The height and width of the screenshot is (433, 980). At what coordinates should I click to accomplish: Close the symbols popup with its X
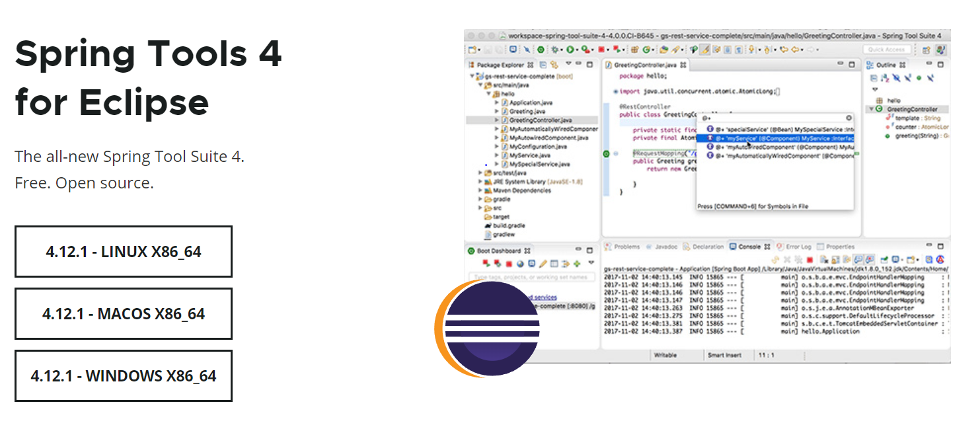coord(850,117)
